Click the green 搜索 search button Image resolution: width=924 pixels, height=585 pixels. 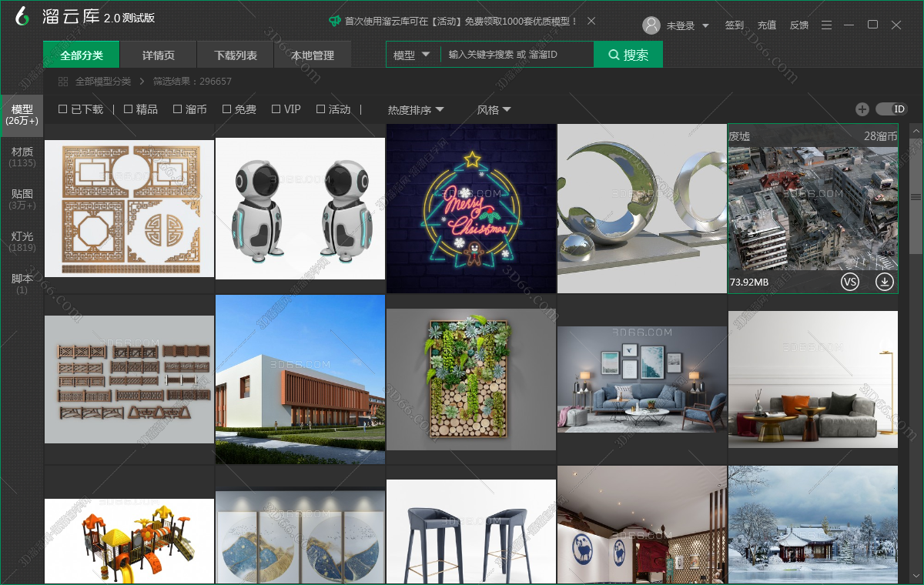[628, 55]
